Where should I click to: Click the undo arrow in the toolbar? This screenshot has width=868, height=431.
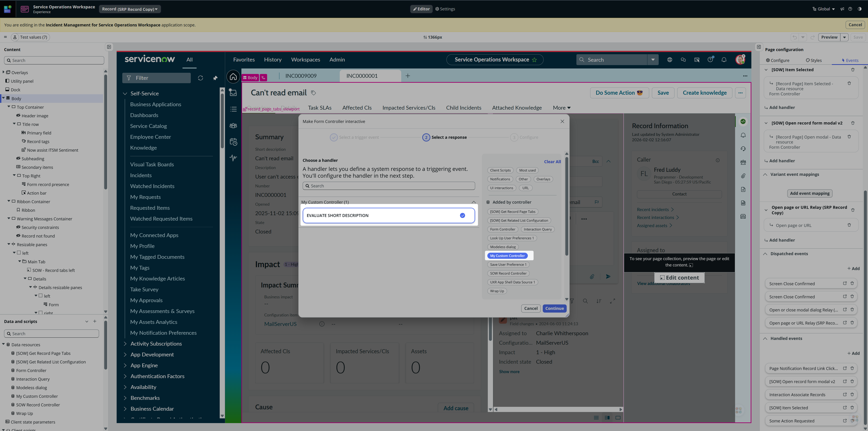tap(795, 38)
